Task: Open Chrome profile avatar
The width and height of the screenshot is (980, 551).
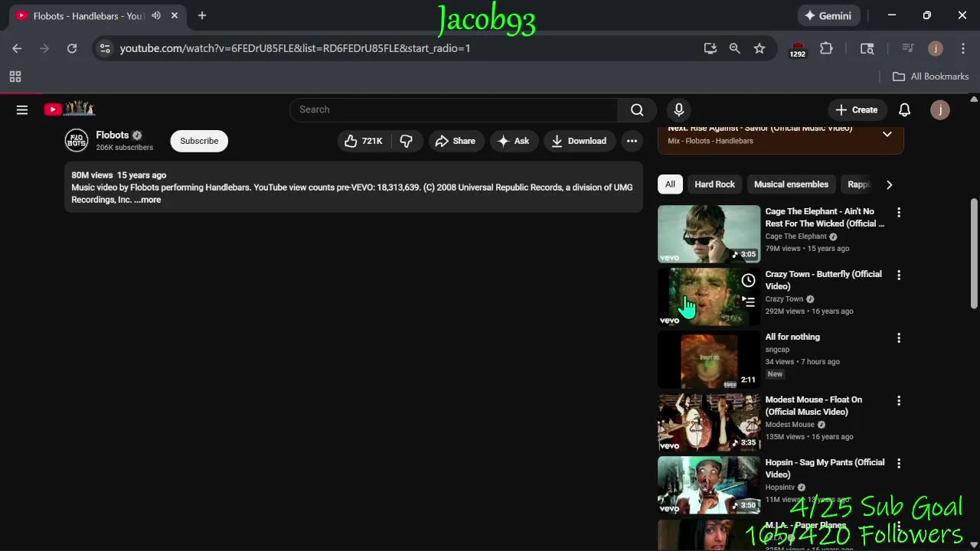Action: pos(936,48)
